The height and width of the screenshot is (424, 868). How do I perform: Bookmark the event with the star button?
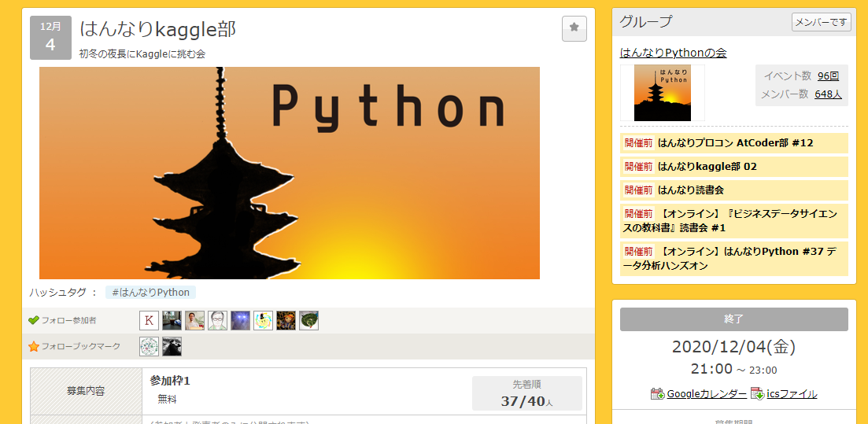tap(574, 28)
